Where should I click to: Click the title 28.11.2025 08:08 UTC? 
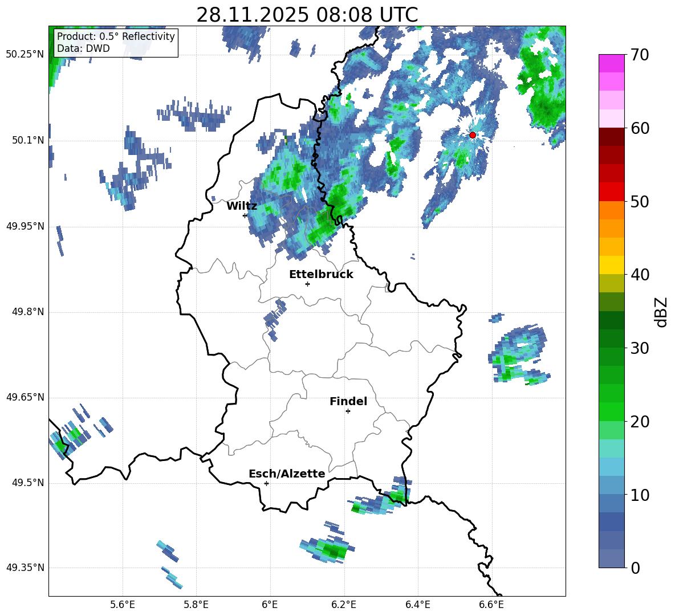[x=307, y=15]
